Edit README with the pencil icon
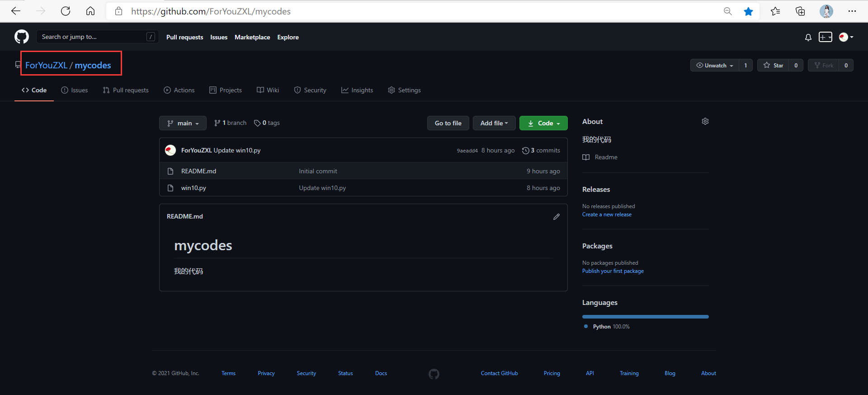 click(x=557, y=217)
